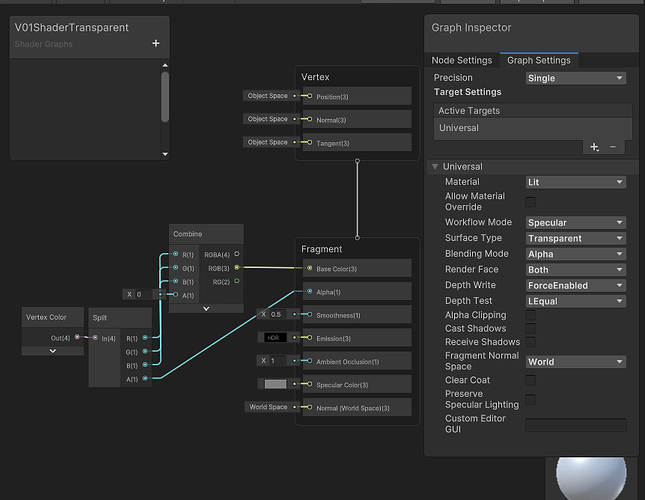Click the Normal(3) port in Vertex
Screen dimensions: 645x500
click(309, 119)
